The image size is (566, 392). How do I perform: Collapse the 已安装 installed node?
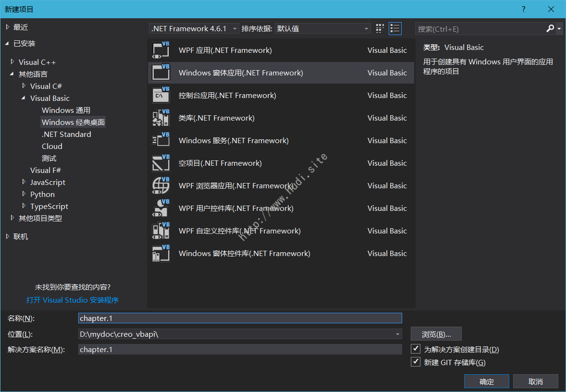coord(7,43)
